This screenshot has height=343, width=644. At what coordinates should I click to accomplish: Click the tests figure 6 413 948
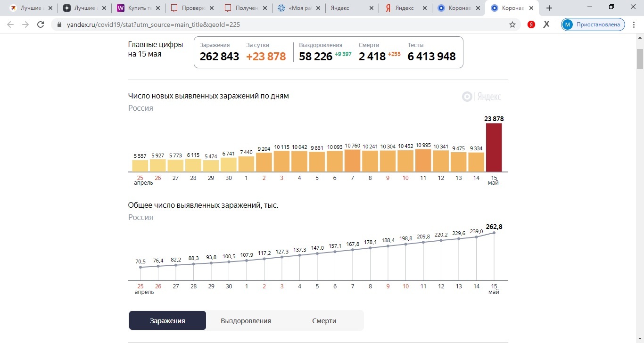click(x=432, y=57)
